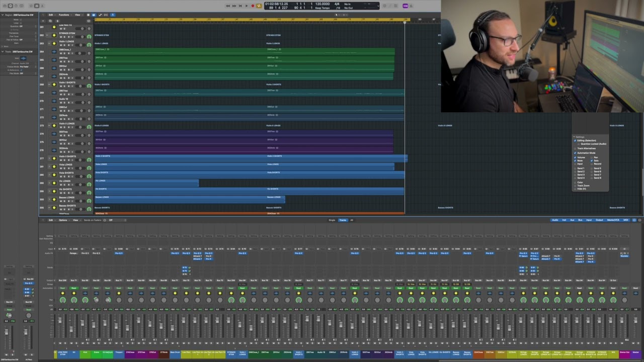Collapse the Violin I LONGS track stack

coord(49,43)
